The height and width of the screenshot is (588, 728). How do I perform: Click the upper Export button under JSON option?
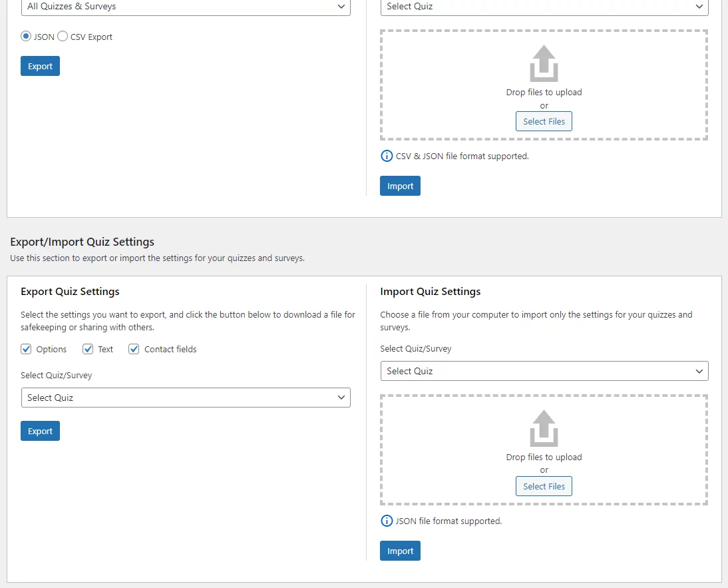point(40,66)
